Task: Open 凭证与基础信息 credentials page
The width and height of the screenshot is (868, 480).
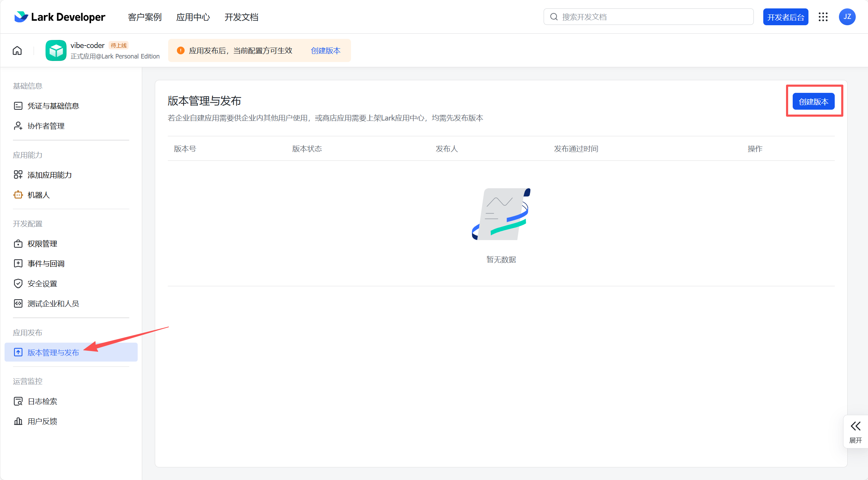Action: click(x=54, y=105)
